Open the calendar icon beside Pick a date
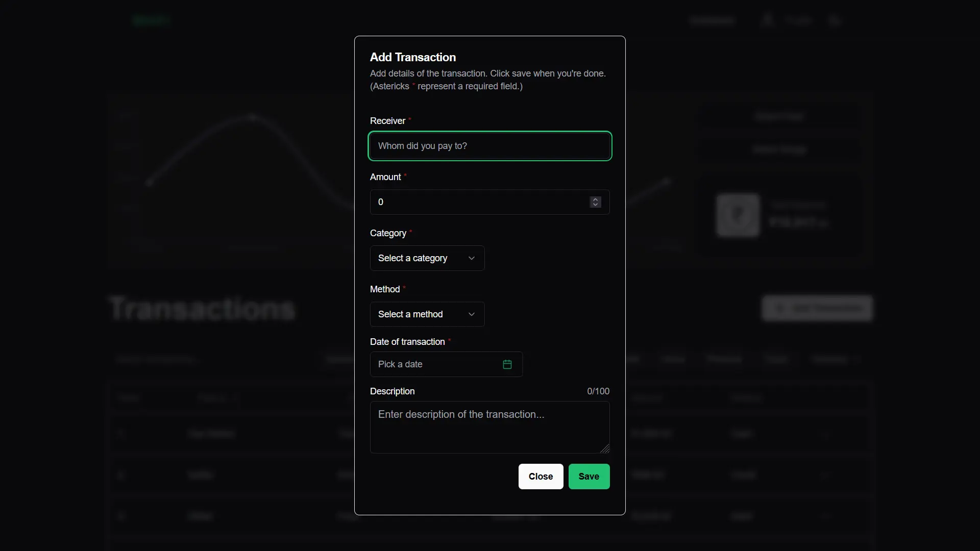The image size is (980, 551). click(507, 364)
